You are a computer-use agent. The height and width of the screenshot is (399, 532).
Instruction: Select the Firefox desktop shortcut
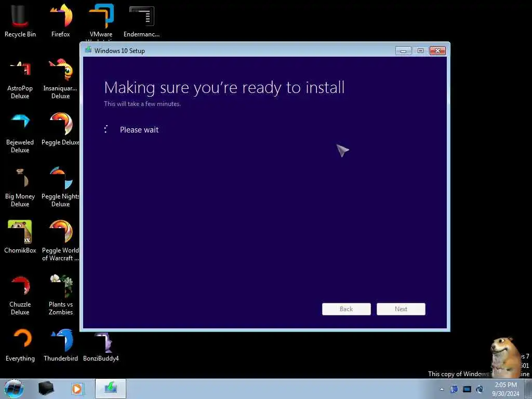tap(61, 21)
